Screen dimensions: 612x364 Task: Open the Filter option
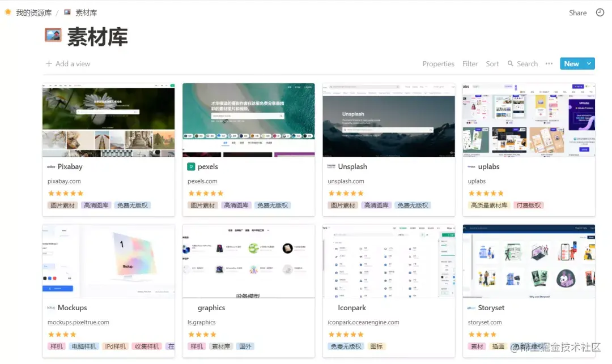pos(470,64)
